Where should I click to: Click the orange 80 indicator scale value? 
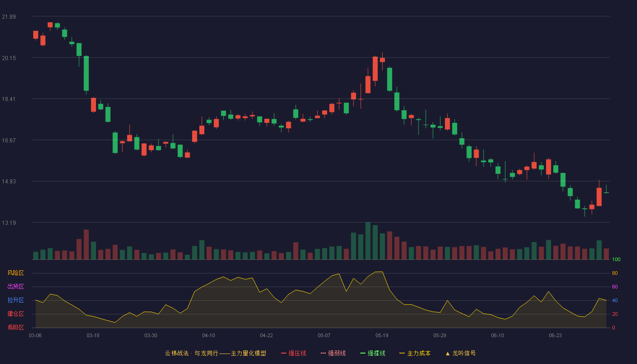click(x=615, y=273)
